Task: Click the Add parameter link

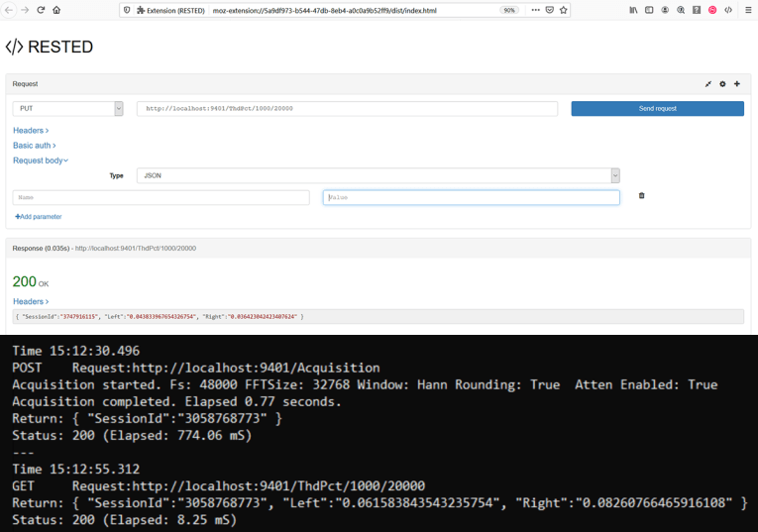Action: click(38, 216)
